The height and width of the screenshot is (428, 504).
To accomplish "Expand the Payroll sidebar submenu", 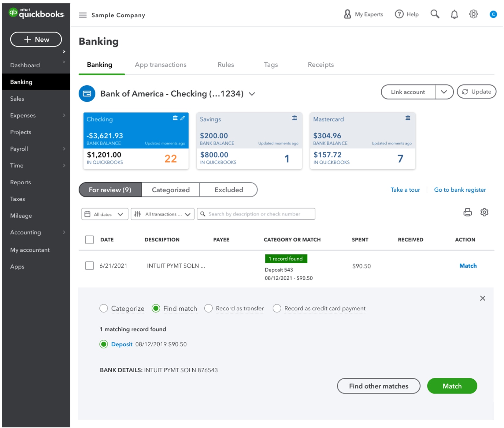I will (64, 148).
